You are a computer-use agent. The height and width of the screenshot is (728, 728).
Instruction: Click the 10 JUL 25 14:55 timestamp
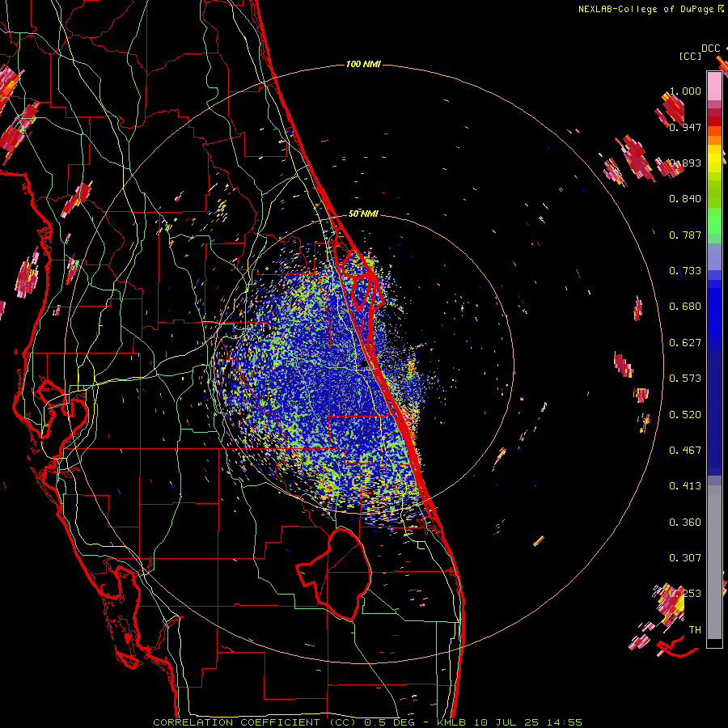click(528, 722)
